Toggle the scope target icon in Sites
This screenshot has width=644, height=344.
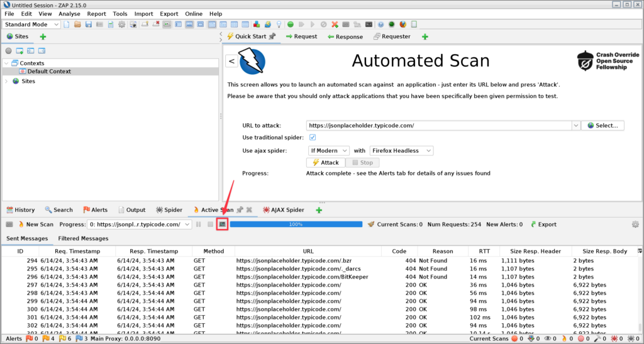tap(8, 51)
